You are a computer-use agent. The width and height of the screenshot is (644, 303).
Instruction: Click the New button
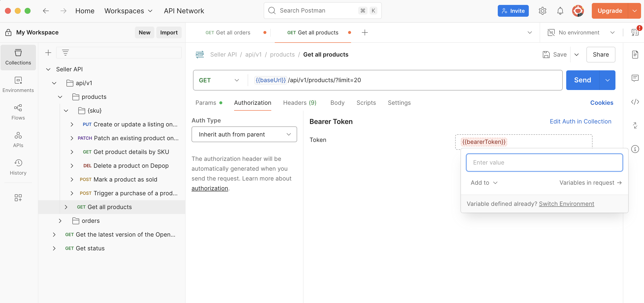pos(145,32)
